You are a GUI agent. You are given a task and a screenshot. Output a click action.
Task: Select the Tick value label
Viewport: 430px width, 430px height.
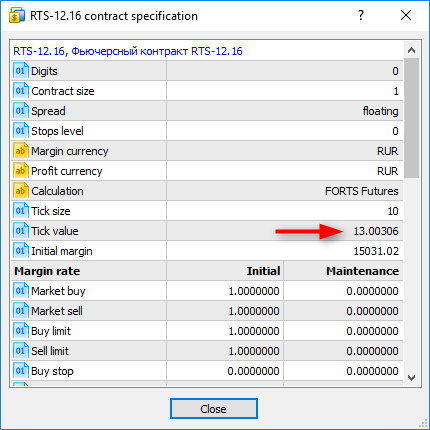[x=55, y=231]
